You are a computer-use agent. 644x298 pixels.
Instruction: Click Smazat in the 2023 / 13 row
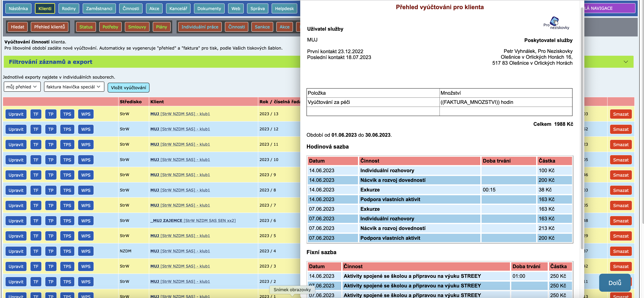pos(620,114)
